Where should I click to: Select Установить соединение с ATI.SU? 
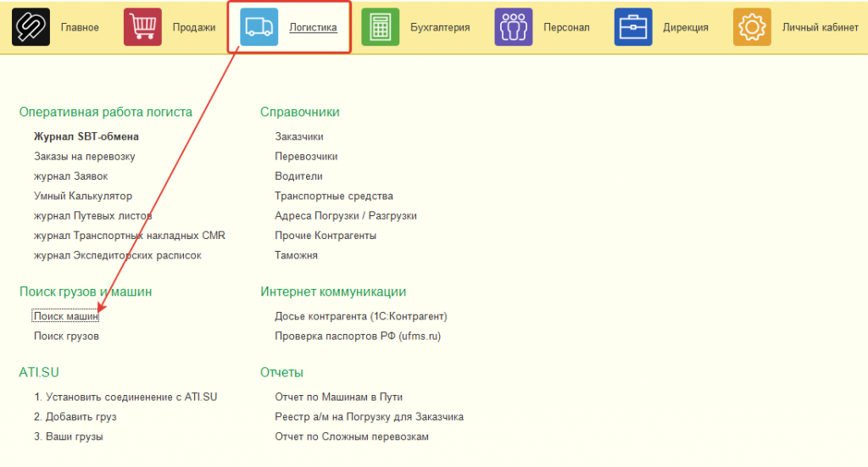tap(125, 397)
